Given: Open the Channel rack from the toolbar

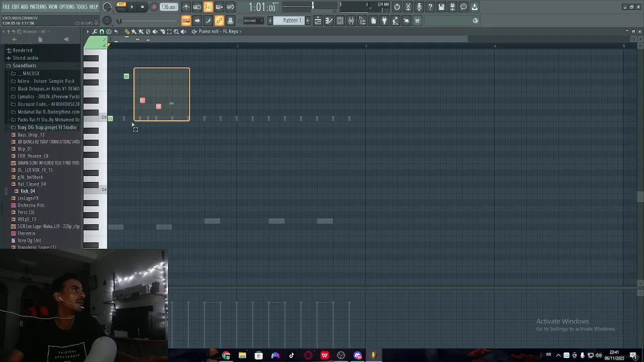Looking at the screenshot, I should [x=340, y=21].
